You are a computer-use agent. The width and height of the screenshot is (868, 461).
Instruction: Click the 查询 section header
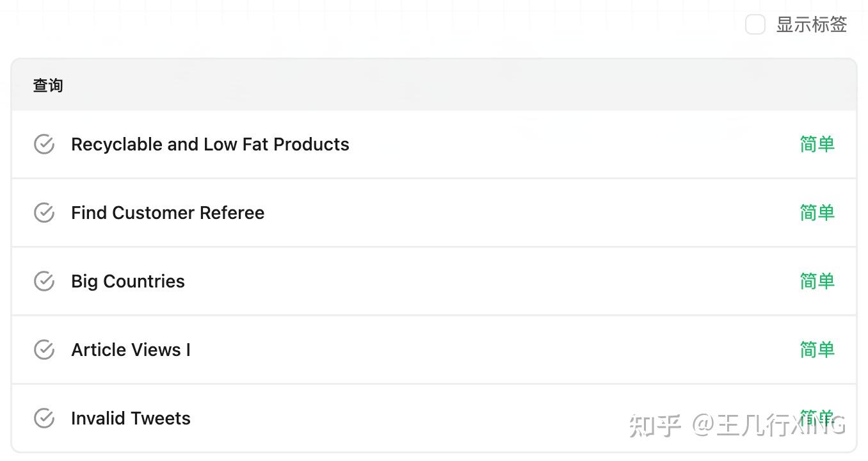tap(48, 85)
